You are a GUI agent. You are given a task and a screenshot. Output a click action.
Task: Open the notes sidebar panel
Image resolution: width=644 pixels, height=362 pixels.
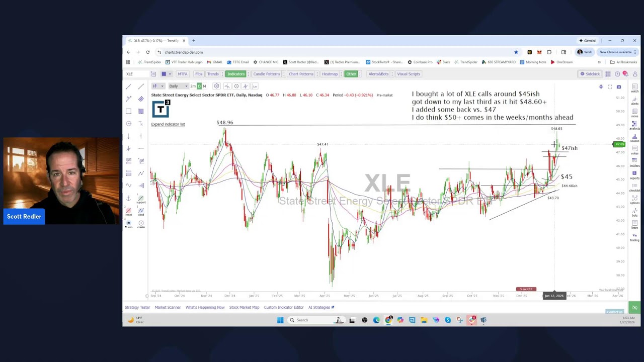coord(634,150)
